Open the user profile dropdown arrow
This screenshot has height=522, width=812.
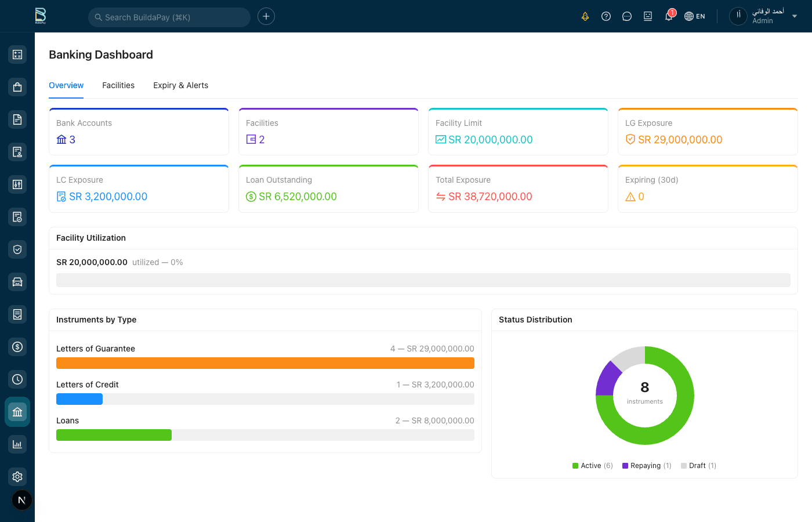click(794, 16)
